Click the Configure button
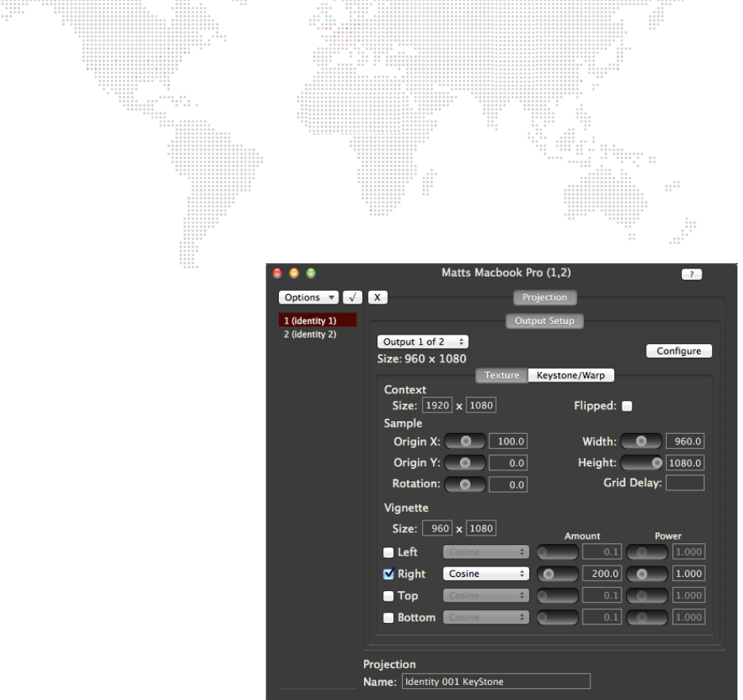The image size is (743, 700). (679, 351)
